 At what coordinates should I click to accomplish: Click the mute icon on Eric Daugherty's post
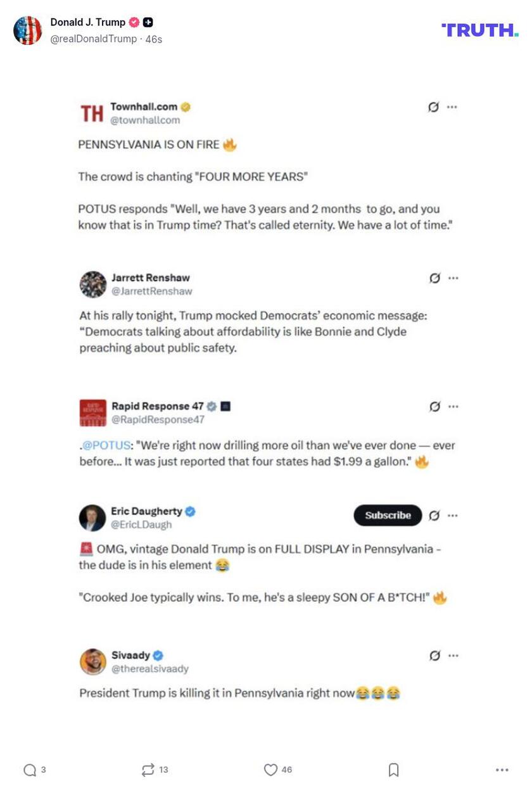[x=434, y=516]
